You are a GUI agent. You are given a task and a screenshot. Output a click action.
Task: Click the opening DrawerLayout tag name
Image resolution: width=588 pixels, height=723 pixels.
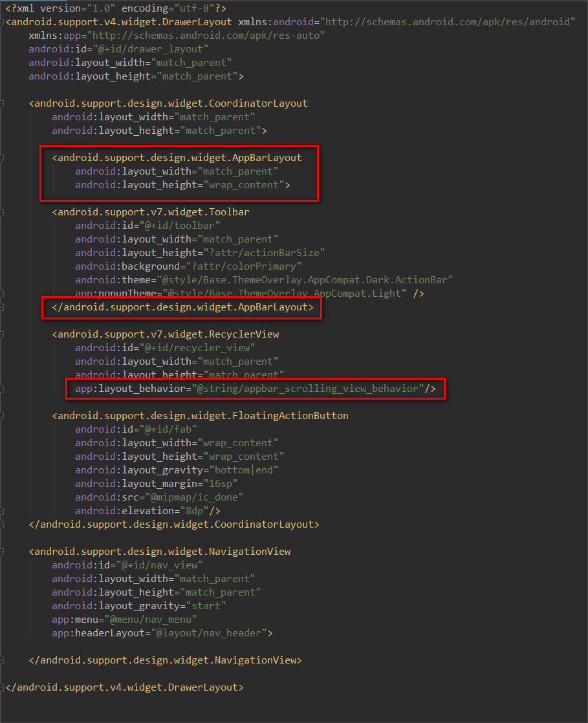click(x=122, y=22)
